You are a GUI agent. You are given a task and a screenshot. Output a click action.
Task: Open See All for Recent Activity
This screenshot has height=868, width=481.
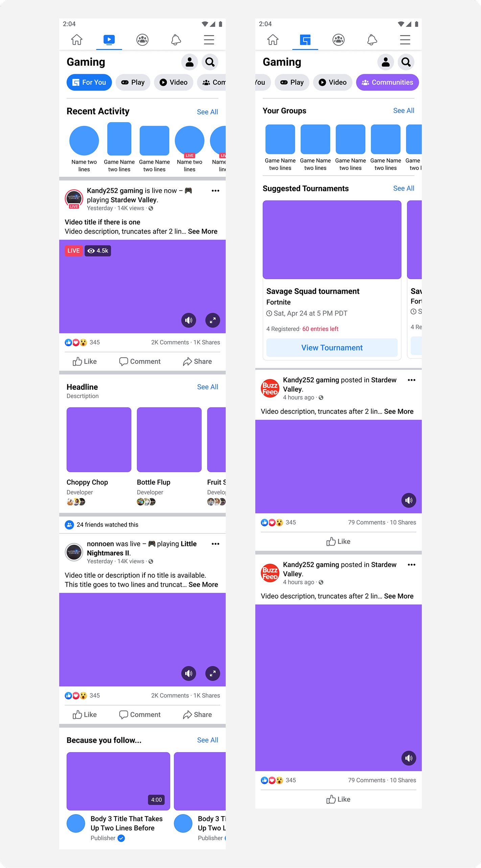point(207,112)
